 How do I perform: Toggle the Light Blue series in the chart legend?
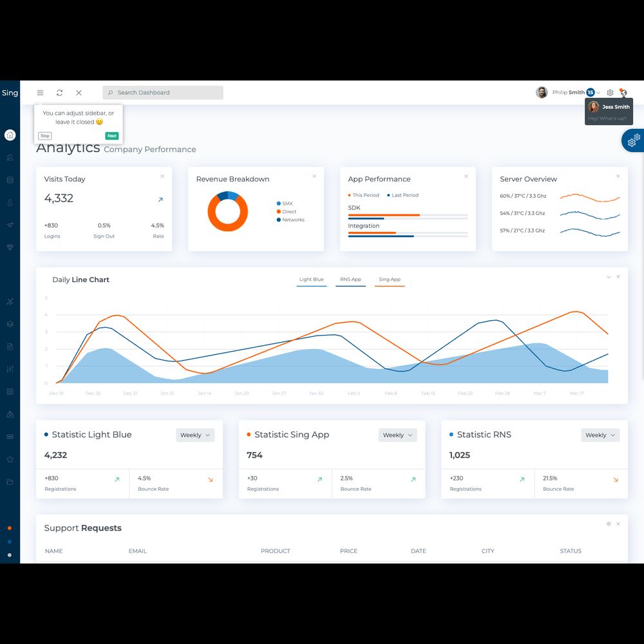coord(312,280)
